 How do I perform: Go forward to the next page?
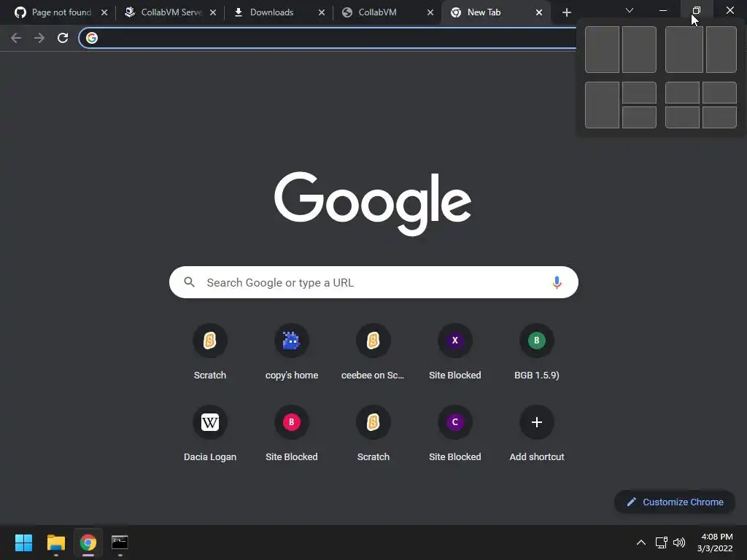pos(39,38)
